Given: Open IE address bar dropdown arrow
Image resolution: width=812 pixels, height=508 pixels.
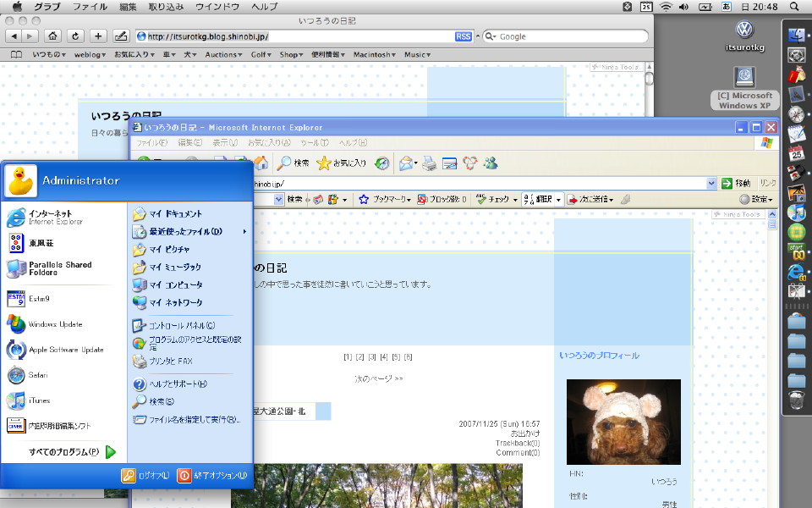Looking at the screenshot, I should click(x=711, y=183).
